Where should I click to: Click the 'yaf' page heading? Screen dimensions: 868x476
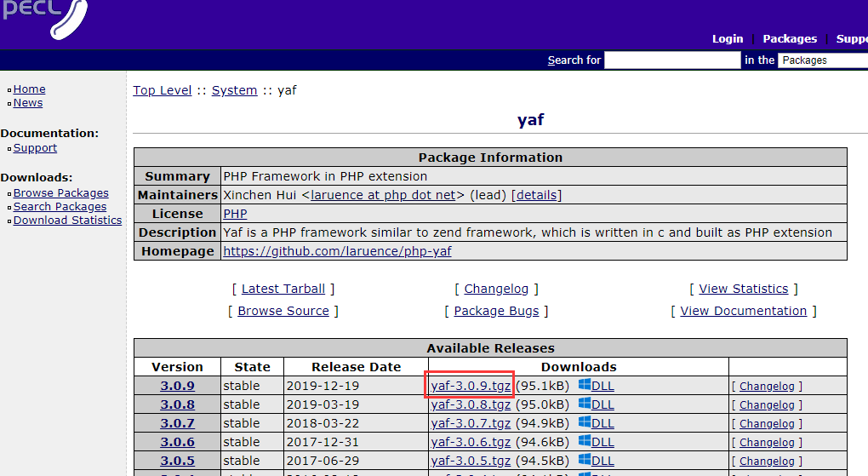coord(530,120)
